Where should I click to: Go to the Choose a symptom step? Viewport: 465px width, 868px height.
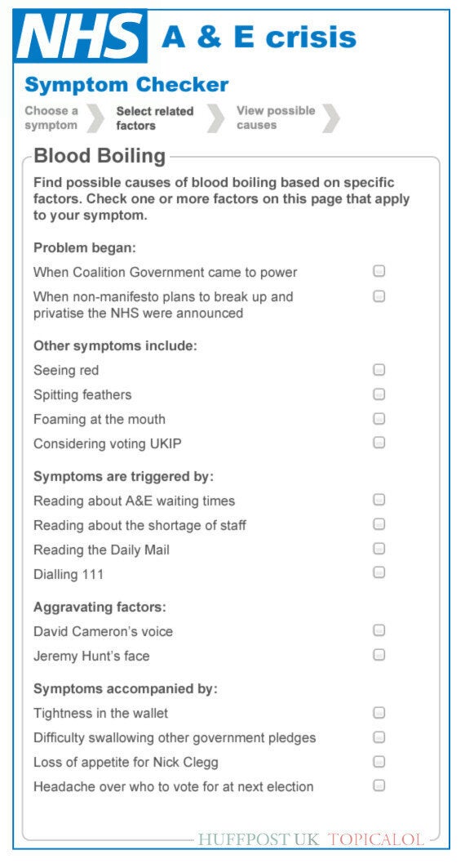pos(51,118)
